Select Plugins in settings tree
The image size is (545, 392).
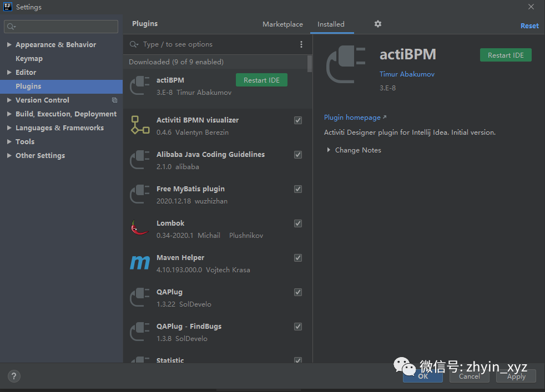click(61, 86)
